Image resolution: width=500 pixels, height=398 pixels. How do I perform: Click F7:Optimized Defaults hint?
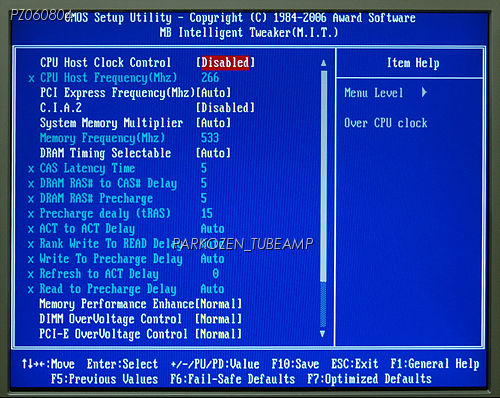369,379
